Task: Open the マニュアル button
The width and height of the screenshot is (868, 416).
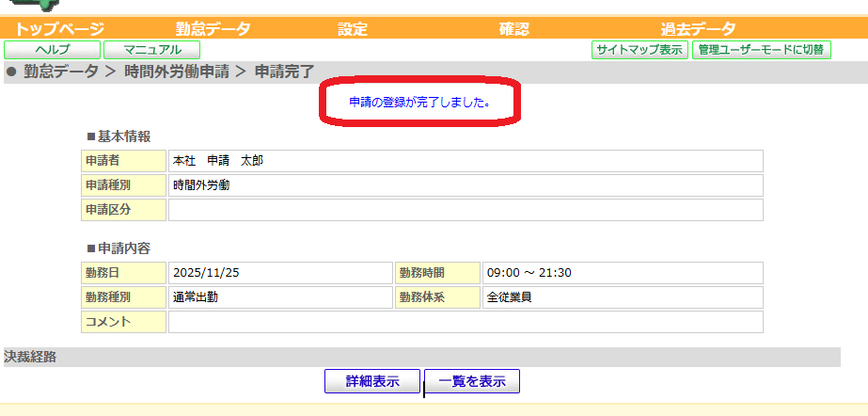Action: (151, 50)
